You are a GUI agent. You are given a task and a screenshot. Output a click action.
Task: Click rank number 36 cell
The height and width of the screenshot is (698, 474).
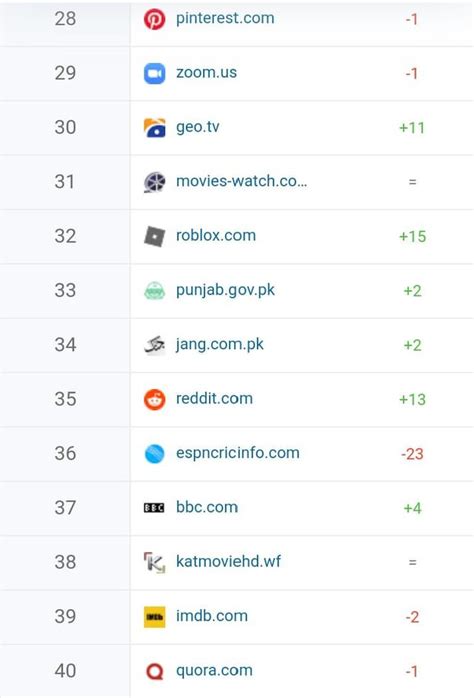pyautogui.click(x=65, y=454)
